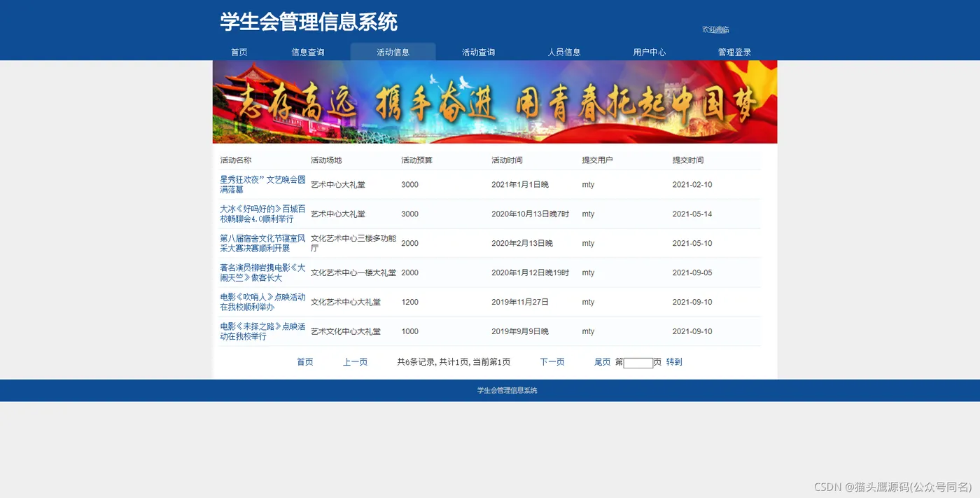Image resolution: width=980 pixels, height=498 pixels.
Task: Click the budget value 1200
Action: click(x=409, y=303)
